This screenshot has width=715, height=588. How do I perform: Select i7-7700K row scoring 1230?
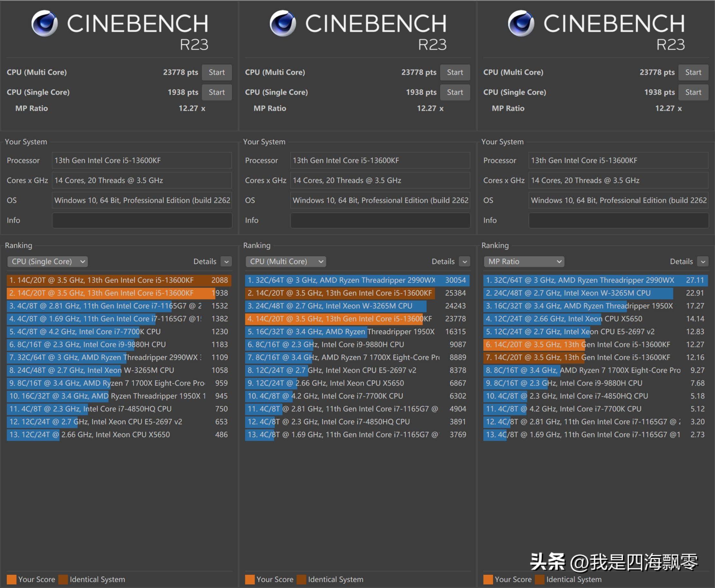pos(119,331)
